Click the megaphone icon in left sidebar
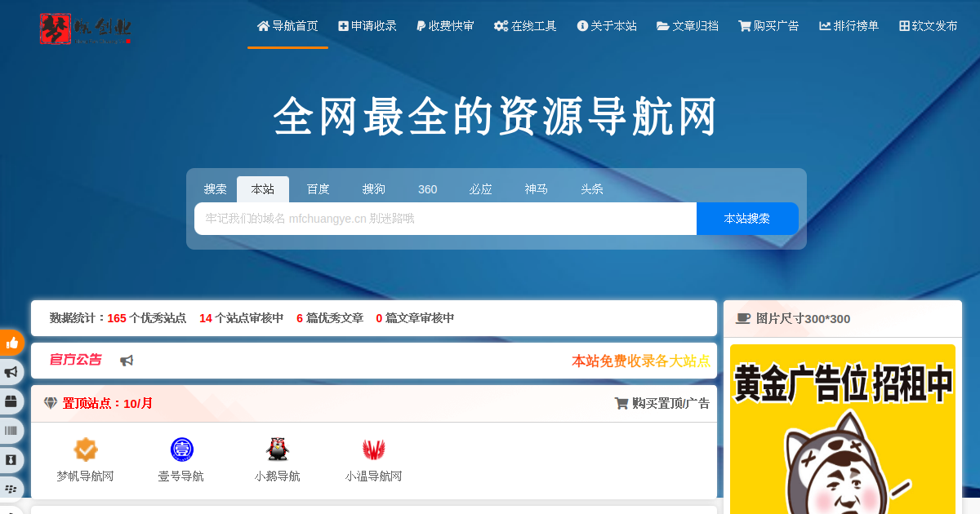This screenshot has width=980, height=514. pyautogui.click(x=11, y=372)
